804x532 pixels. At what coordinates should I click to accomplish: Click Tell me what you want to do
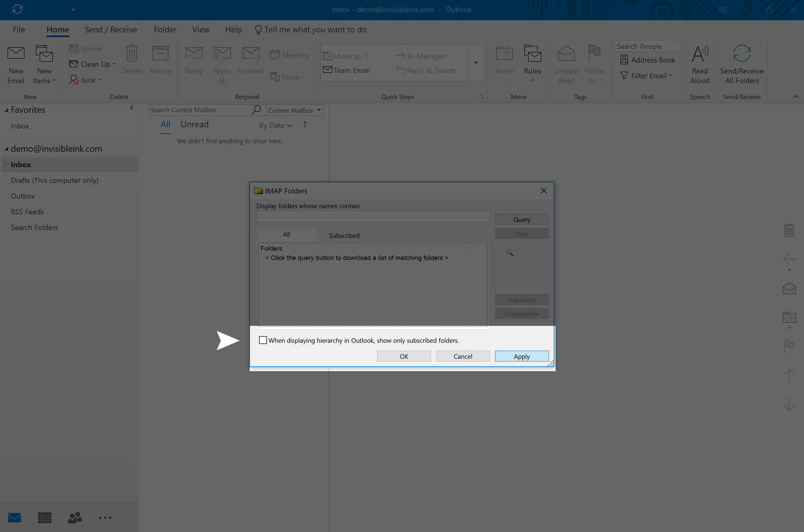(311, 29)
